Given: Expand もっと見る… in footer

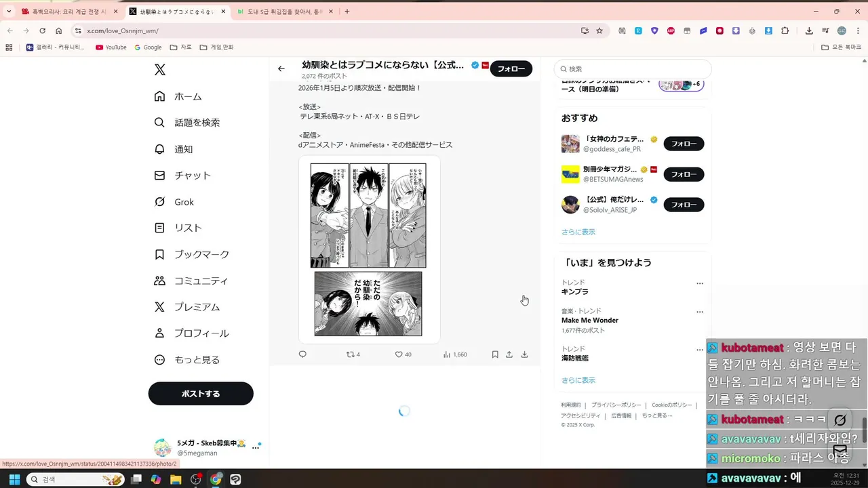Looking at the screenshot, I should pos(657,415).
